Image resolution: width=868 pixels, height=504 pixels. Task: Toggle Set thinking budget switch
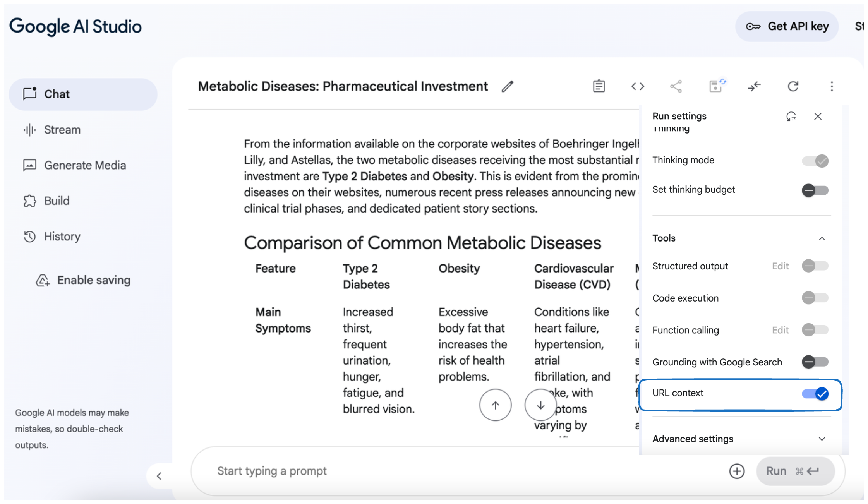[x=815, y=190]
